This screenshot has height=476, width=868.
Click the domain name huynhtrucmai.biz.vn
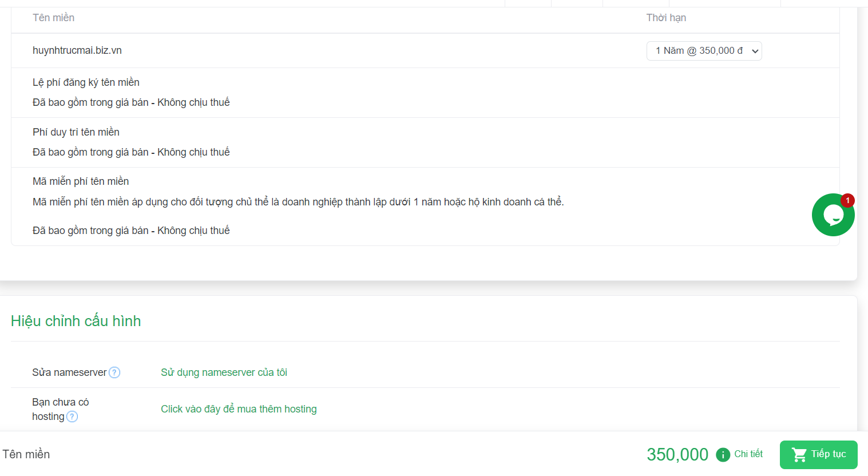[77, 50]
